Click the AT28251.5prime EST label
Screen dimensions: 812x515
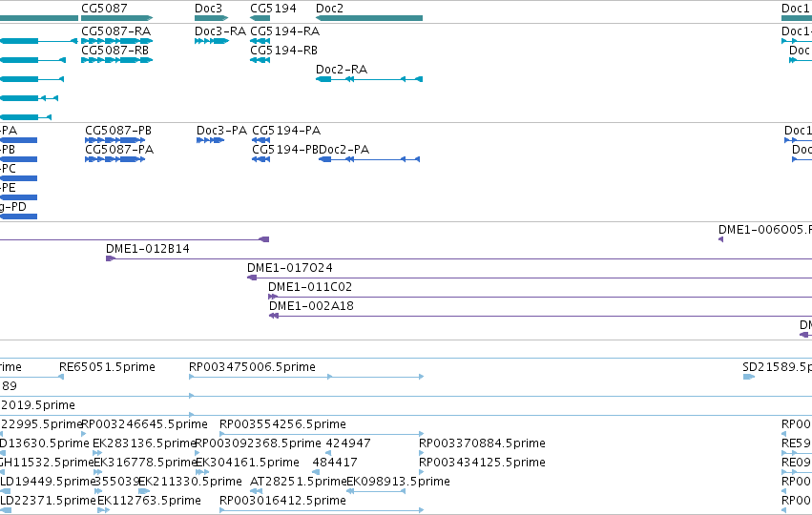pos(298,482)
